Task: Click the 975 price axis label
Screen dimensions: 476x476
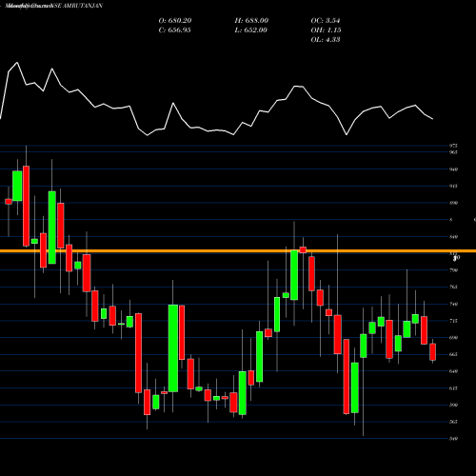Action: pyautogui.click(x=453, y=146)
